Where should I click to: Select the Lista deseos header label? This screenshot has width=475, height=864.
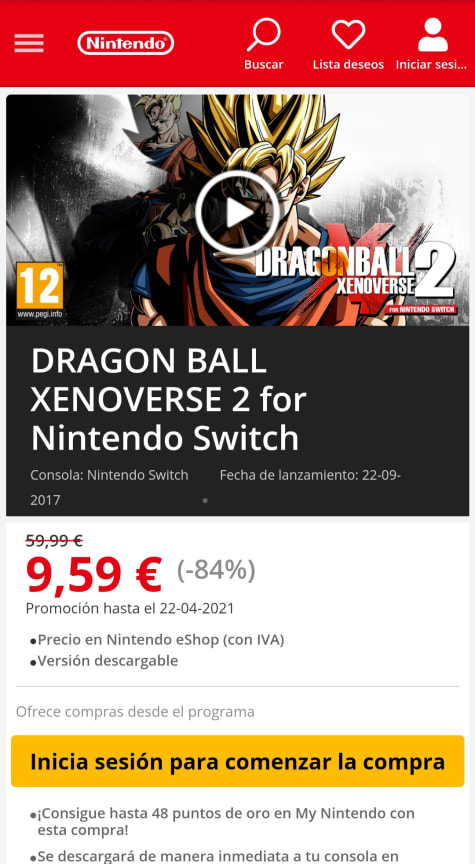[348, 64]
